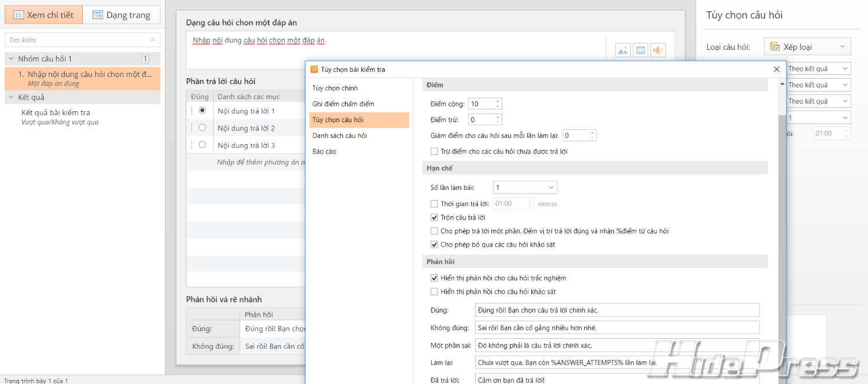Viewport: 868px width, 384px height.
Task: Select Kết quả bài kiểm tra item
Action: 56,113
